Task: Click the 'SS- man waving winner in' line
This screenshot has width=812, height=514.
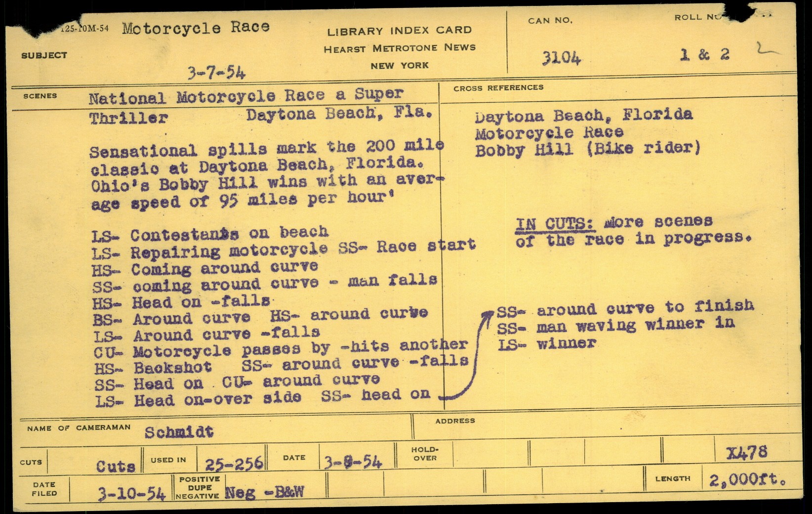Action: (615, 326)
